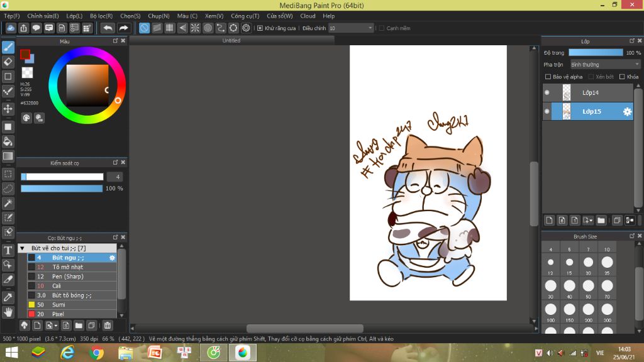The image size is (644, 362).
Task: Enable the Xén bớt checkbox
Action: pos(591,77)
